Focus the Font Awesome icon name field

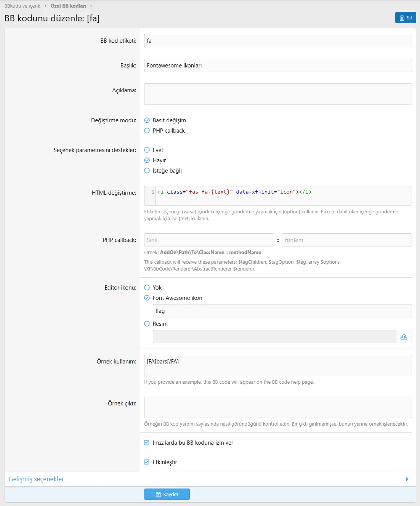coord(282,311)
